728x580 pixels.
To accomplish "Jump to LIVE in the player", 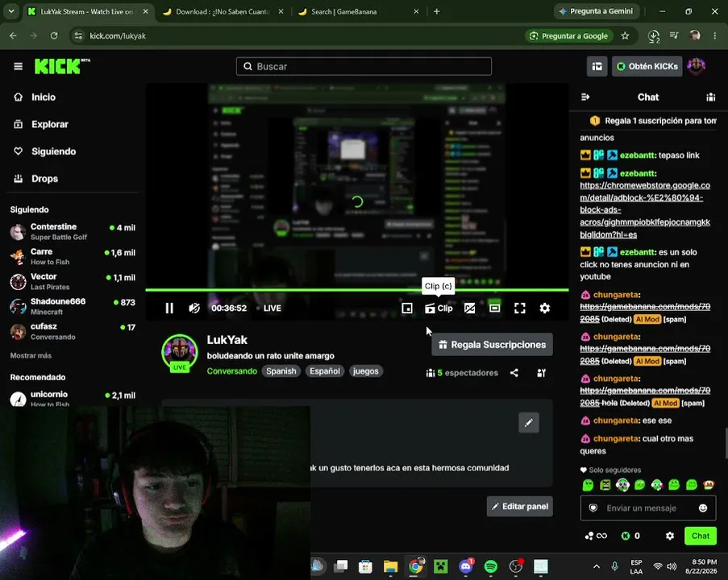I will click(x=269, y=308).
